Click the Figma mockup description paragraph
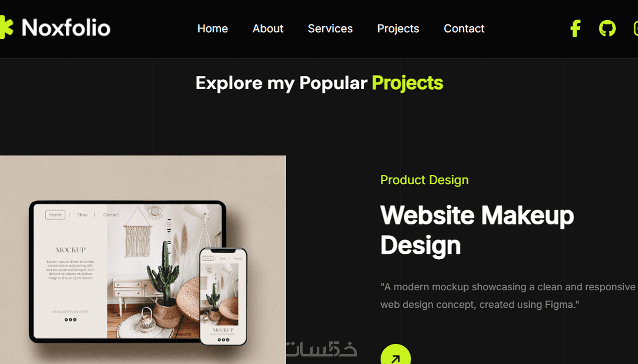This screenshot has height=364, width=638. pyautogui.click(x=508, y=296)
